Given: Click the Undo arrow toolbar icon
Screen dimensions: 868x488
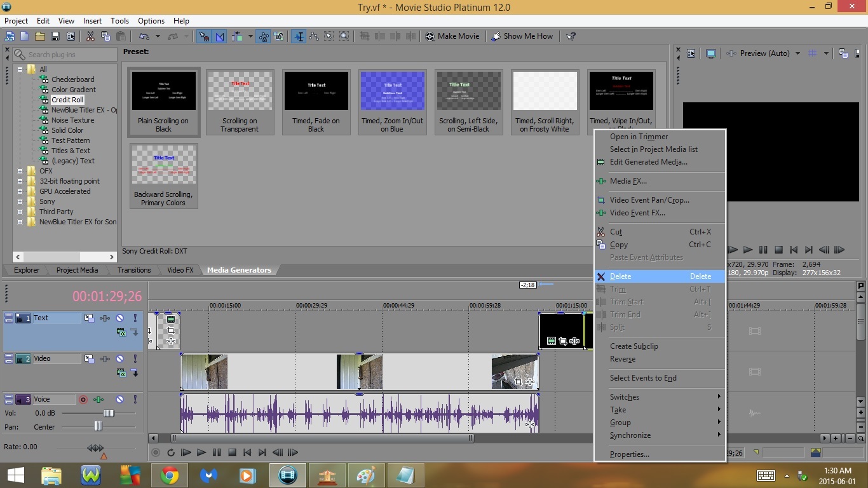Looking at the screenshot, I should click(144, 36).
